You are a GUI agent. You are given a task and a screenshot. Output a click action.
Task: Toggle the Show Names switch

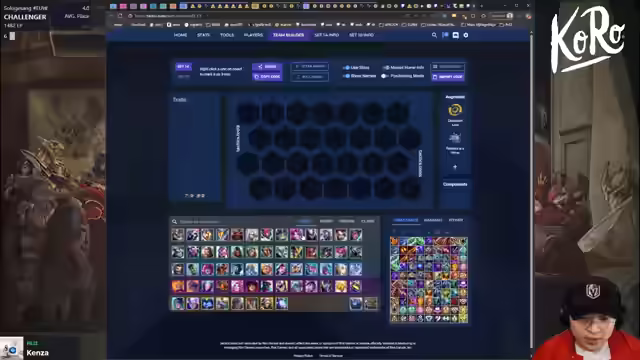347,76
